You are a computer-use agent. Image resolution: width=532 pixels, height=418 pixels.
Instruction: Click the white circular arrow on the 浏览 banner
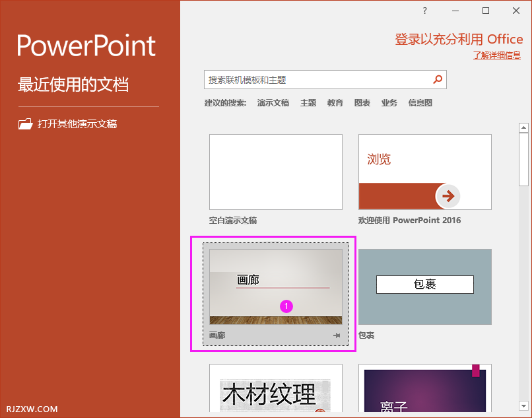(x=448, y=196)
